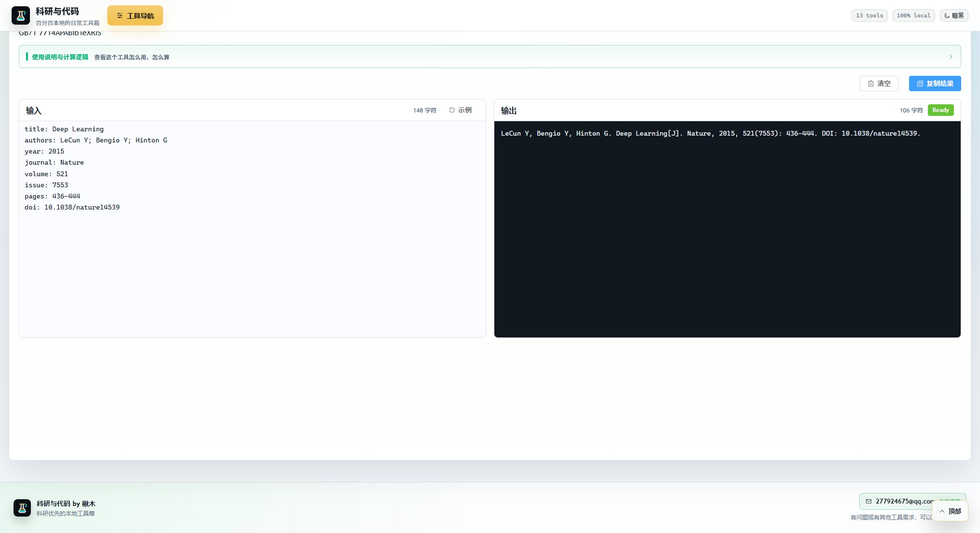Click the 'doi: 10.1038/nature14539' input line

pos(72,207)
